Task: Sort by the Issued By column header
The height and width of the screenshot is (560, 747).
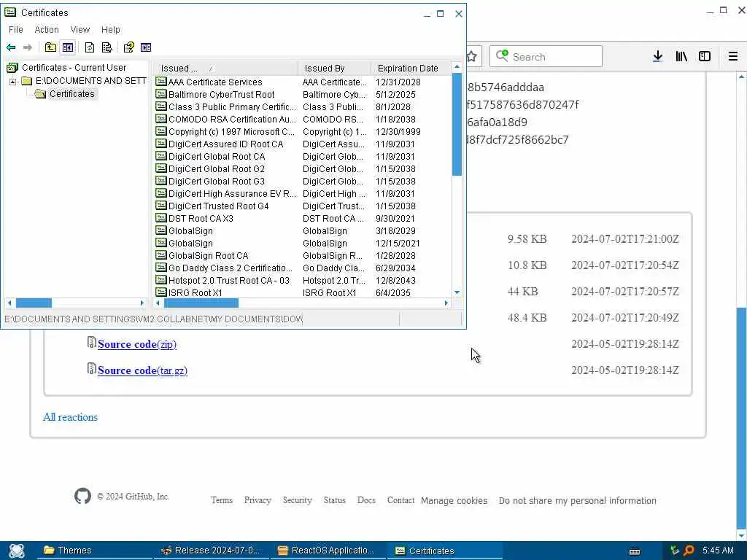Action: point(334,68)
